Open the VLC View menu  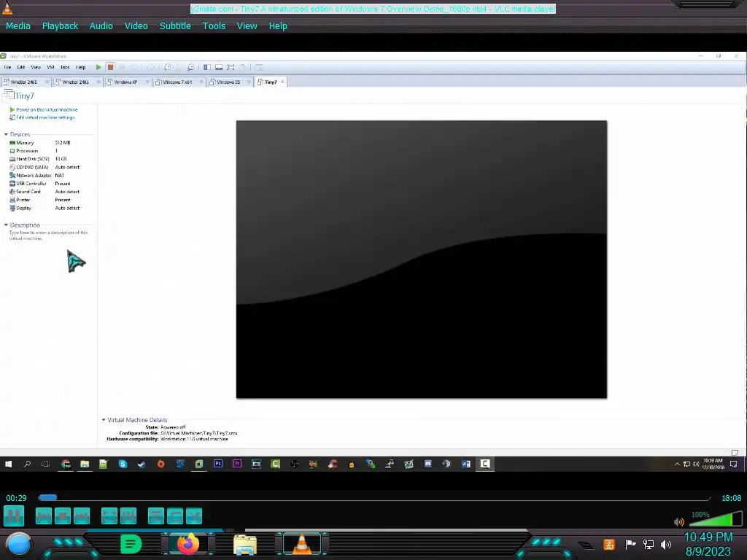(x=247, y=26)
